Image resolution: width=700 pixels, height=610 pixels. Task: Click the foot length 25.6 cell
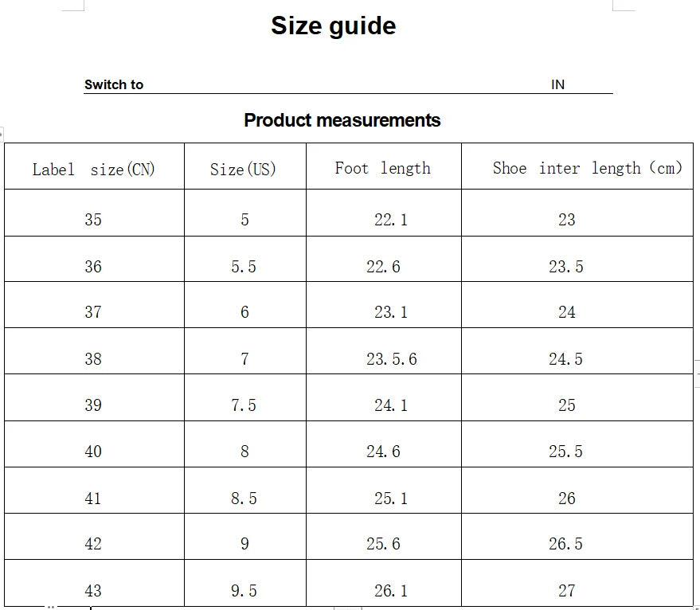click(x=383, y=544)
